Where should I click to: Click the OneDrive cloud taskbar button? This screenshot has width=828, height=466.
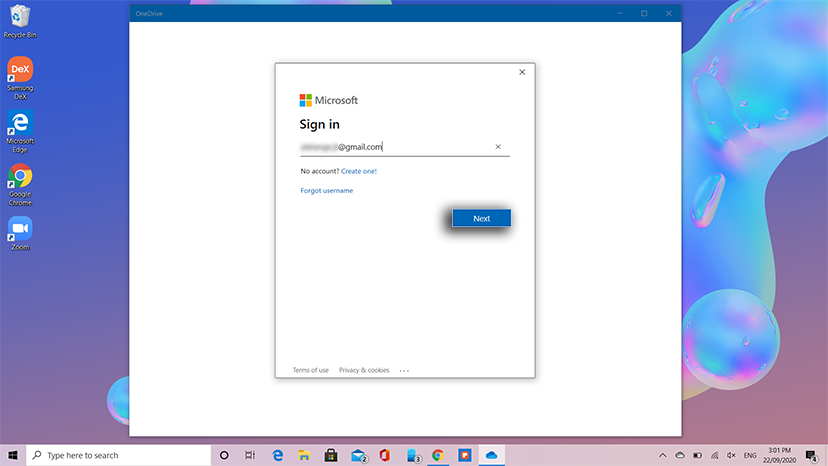click(x=492, y=455)
